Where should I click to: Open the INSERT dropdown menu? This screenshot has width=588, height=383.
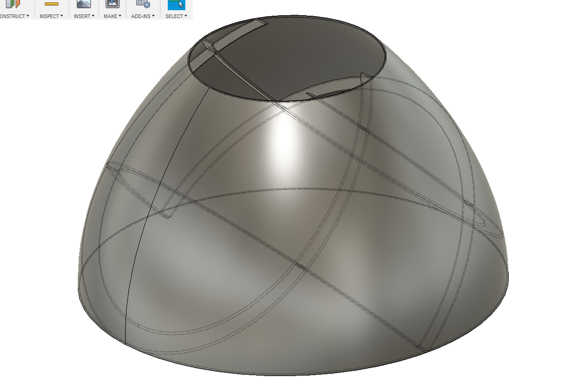coord(94,16)
